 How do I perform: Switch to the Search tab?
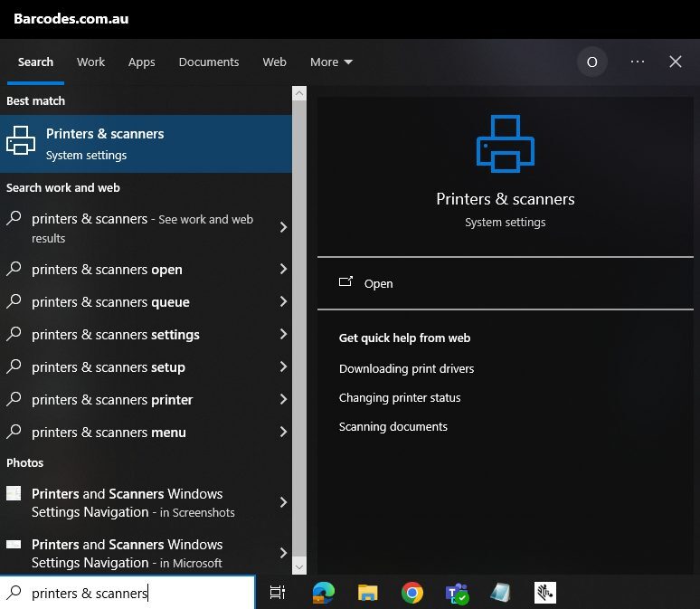pyautogui.click(x=35, y=62)
